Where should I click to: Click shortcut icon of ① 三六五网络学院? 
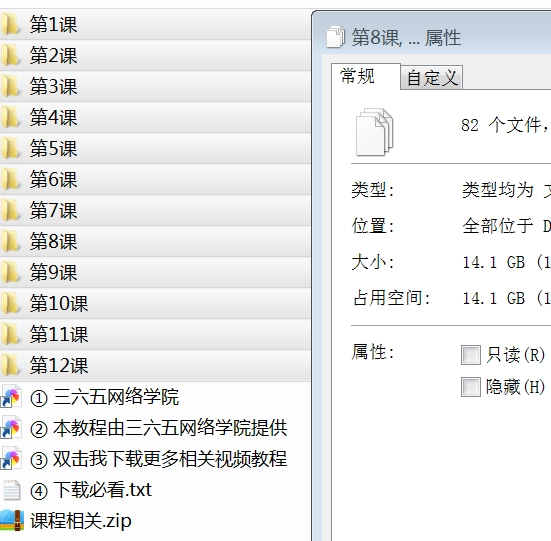click(11, 397)
